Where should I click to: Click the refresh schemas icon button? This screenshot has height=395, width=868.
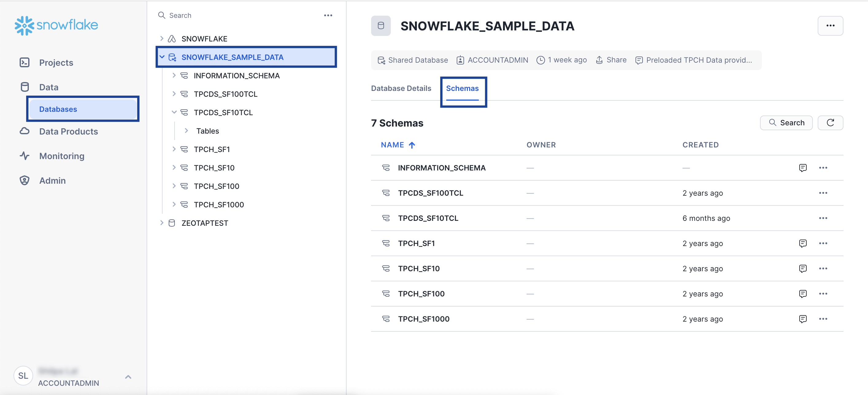pos(830,123)
